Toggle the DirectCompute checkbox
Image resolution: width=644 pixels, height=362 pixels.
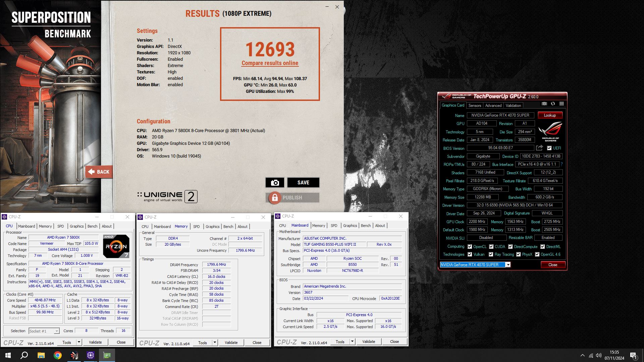click(510, 246)
